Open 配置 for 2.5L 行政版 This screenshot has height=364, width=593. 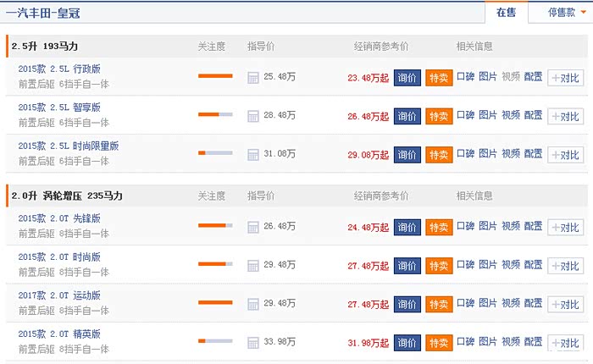pos(533,77)
